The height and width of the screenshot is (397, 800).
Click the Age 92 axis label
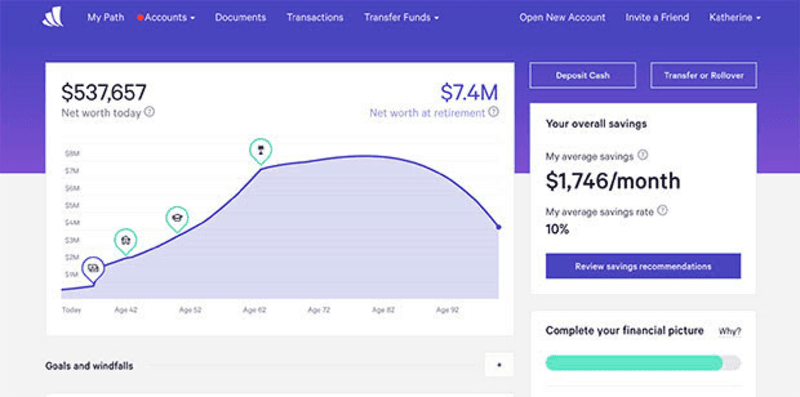click(447, 310)
